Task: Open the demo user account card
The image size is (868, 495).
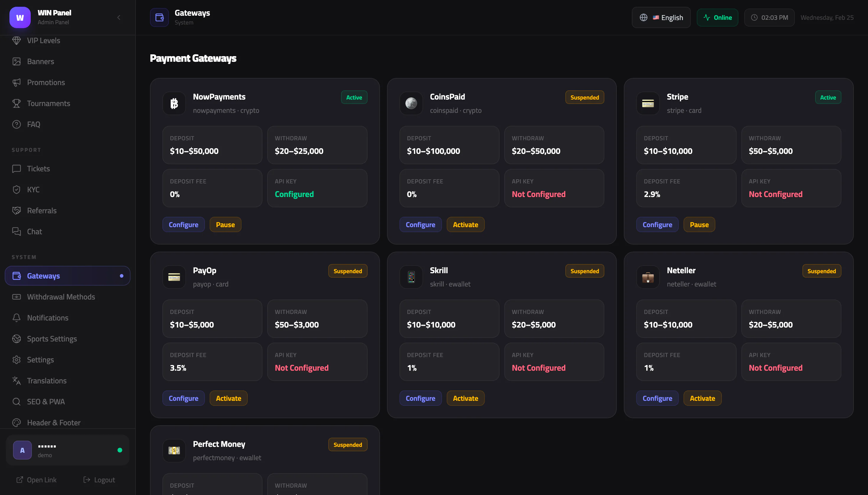Action: coord(68,450)
